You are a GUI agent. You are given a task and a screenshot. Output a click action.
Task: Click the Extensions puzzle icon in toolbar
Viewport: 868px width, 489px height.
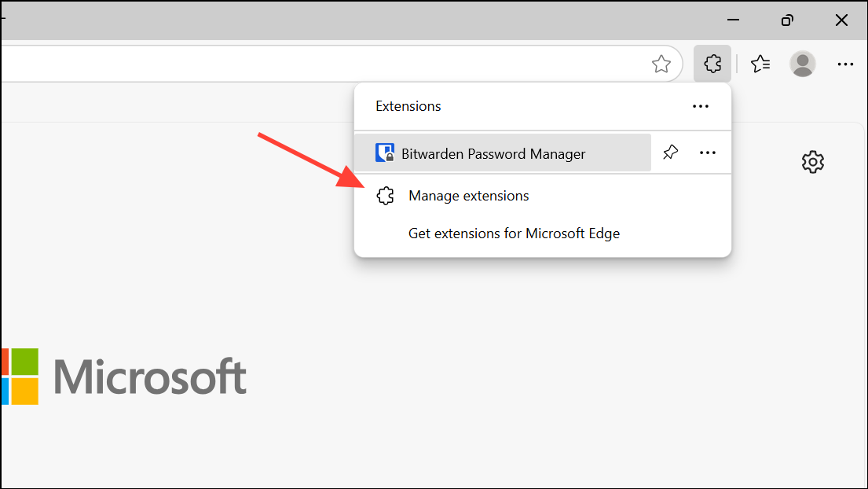(x=712, y=64)
